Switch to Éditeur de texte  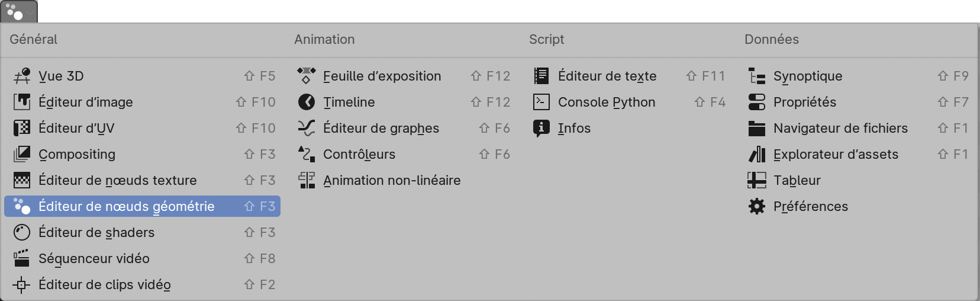[x=607, y=76]
